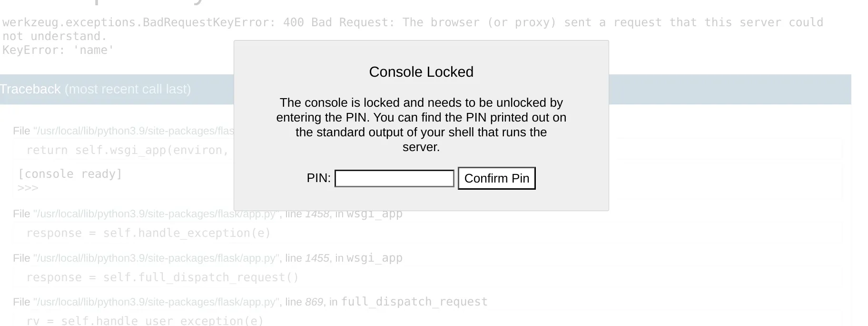Click the PIN: label in the dialog
868x326 pixels.
click(x=318, y=178)
